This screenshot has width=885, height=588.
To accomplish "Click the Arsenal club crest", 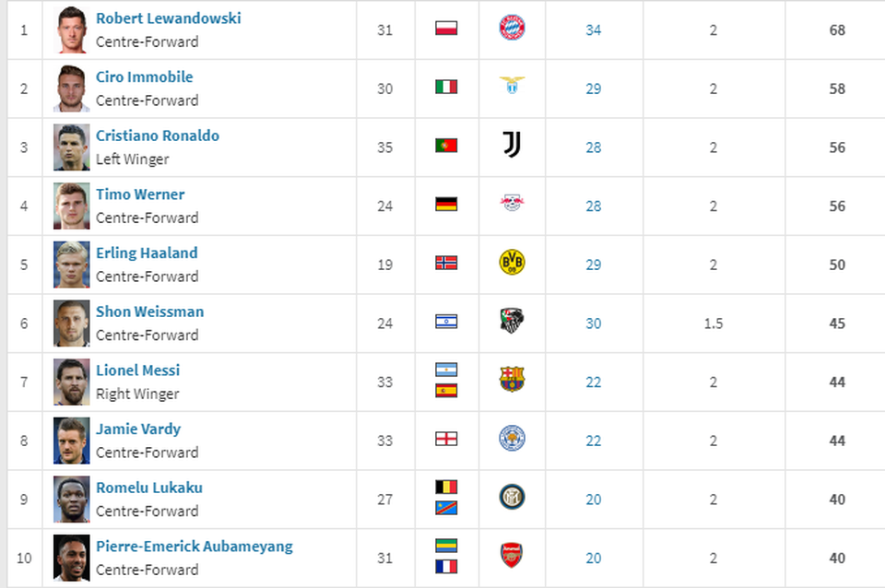I will (x=512, y=555).
